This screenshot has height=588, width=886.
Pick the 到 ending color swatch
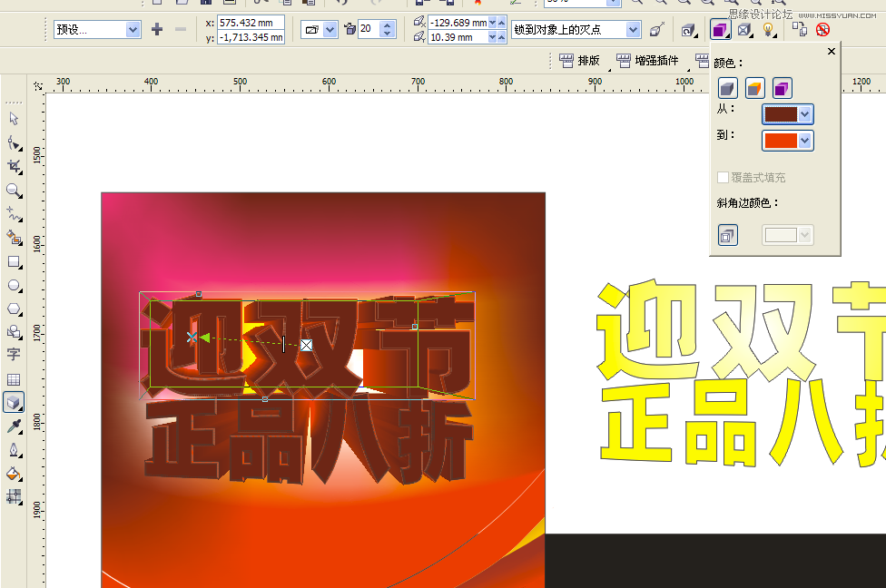[x=781, y=141]
